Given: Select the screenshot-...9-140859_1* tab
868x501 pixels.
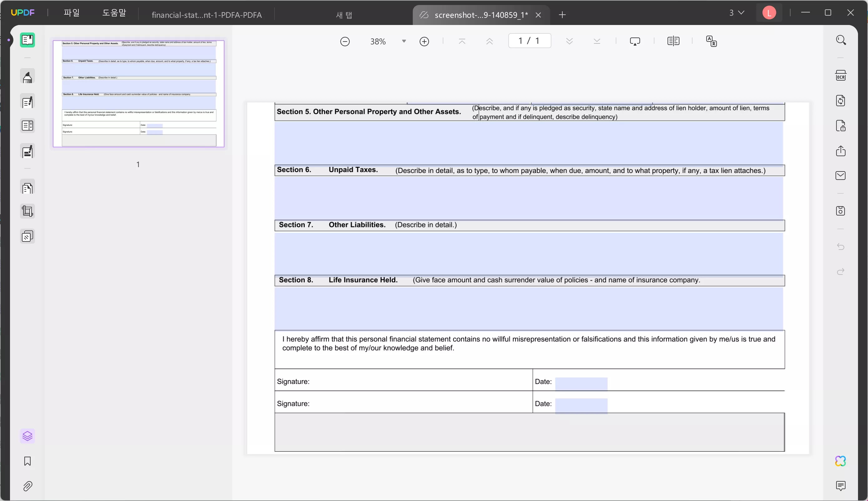Looking at the screenshot, I should tap(481, 15).
